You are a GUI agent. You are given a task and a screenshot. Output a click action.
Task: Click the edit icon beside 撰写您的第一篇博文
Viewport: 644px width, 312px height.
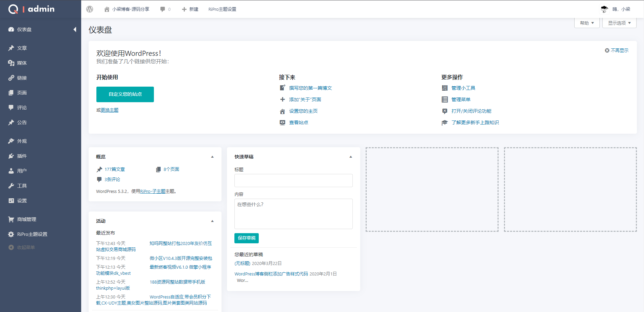point(282,88)
